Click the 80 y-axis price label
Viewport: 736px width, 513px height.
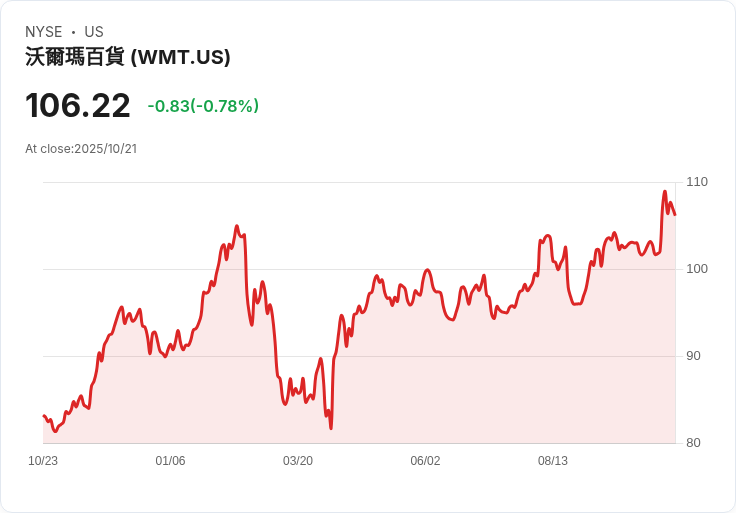(x=693, y=443)
